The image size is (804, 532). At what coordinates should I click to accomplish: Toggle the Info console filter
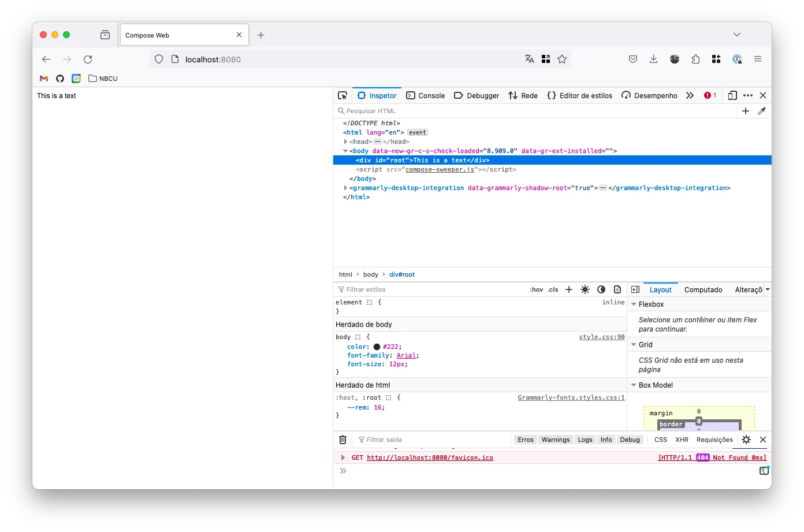click(606, 440)
